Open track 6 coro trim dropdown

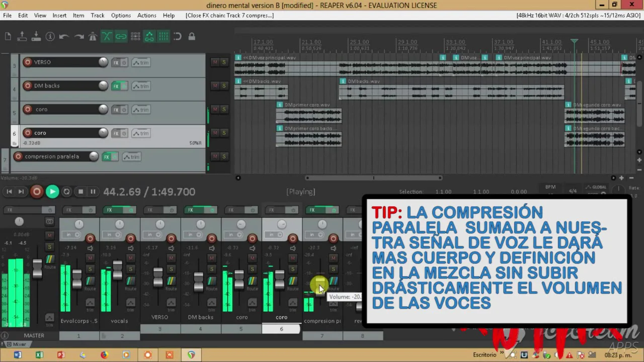pyautogui.click(x=141, y=133)
